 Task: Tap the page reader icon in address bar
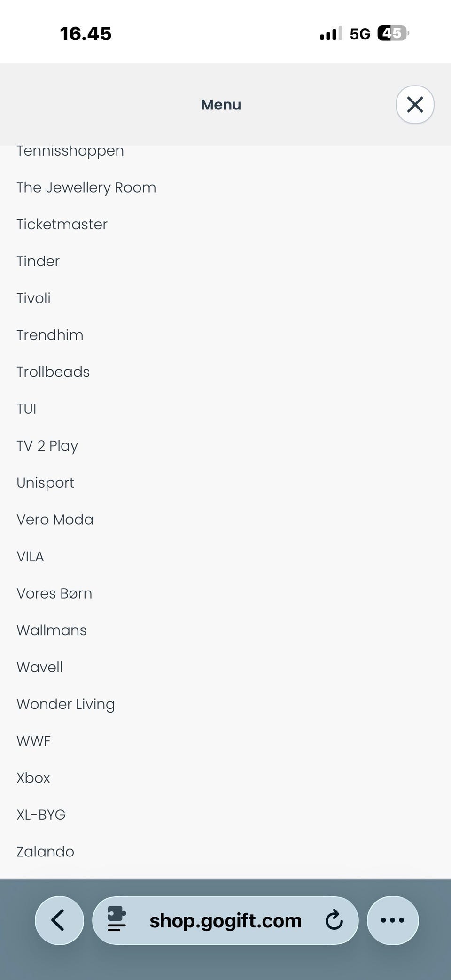(117, 920)
